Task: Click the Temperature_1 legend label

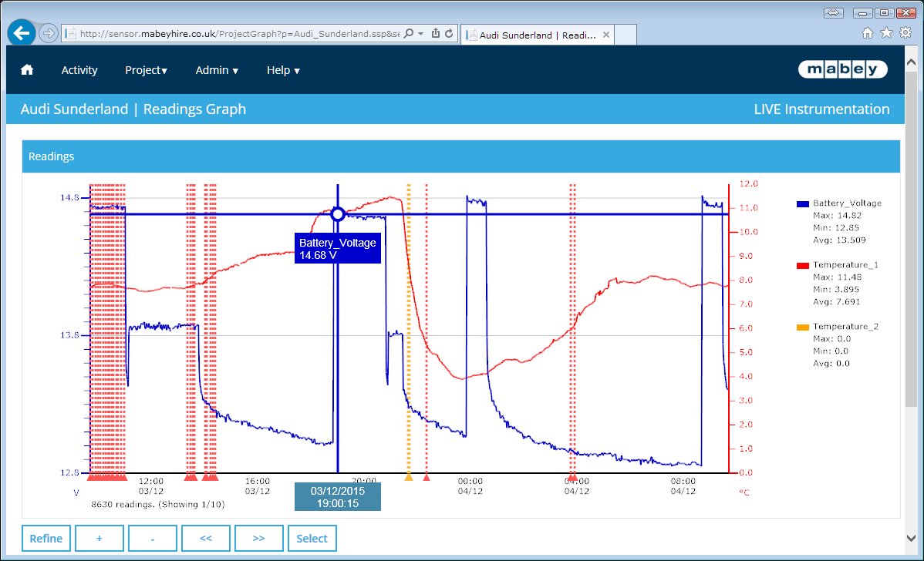Action: [x=845, y=265]
